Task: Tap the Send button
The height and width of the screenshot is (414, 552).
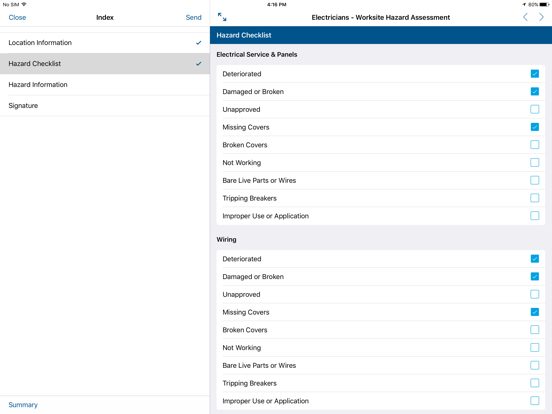Action: pos(193,17)
